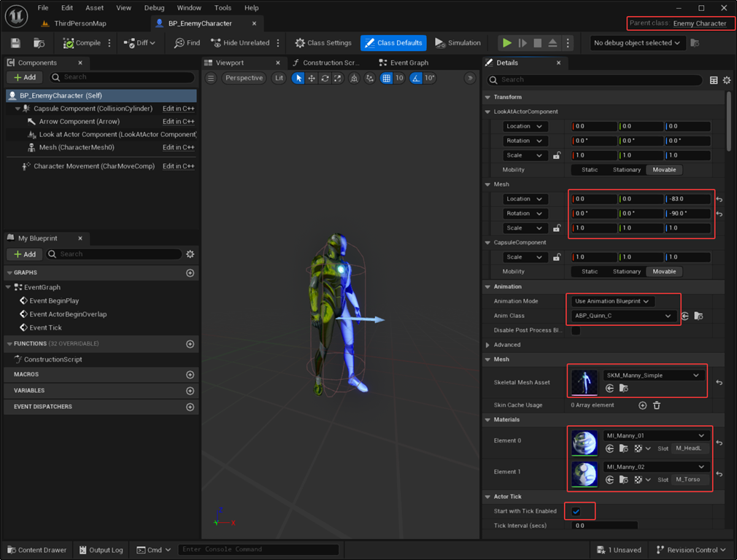
Task: Open the Animation Mode dropdown
Action: click(x=611, y=301)
